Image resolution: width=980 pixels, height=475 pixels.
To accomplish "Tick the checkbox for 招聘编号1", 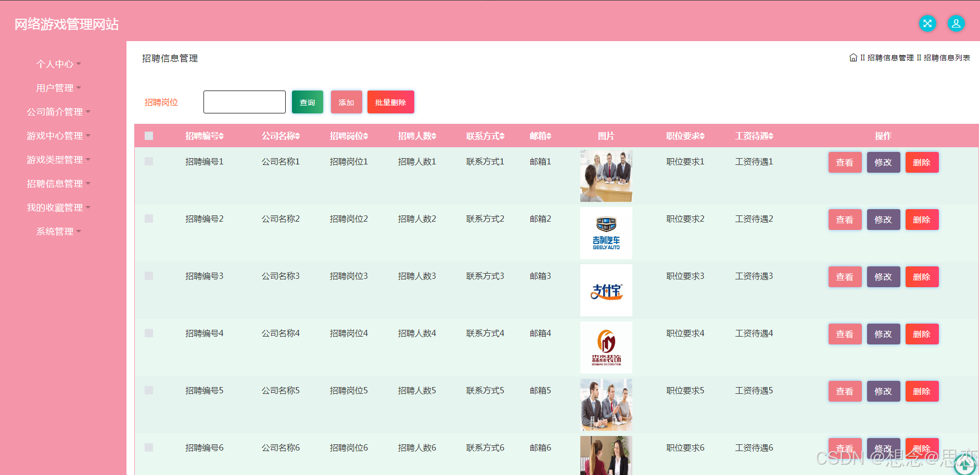I will coord(149,161).
